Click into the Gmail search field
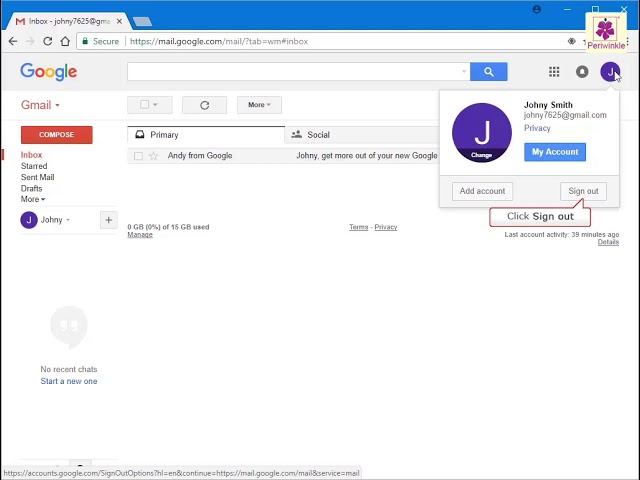640x480 pixels. [298, 72]
